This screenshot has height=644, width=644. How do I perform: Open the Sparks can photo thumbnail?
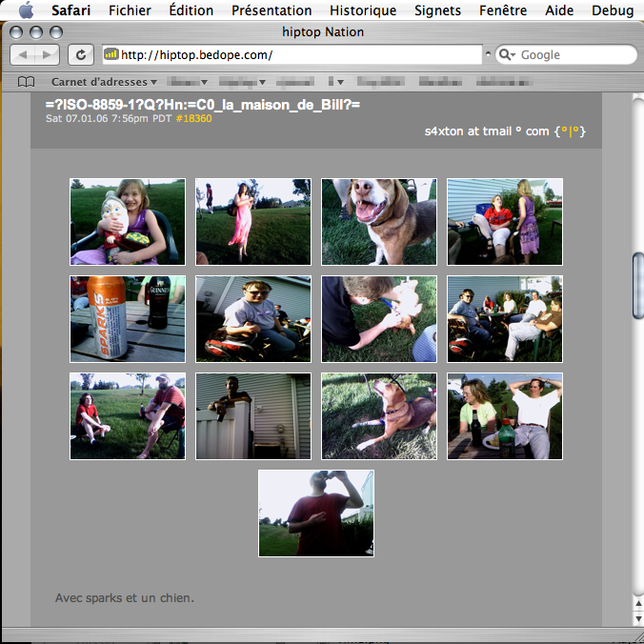pos(128,319)
